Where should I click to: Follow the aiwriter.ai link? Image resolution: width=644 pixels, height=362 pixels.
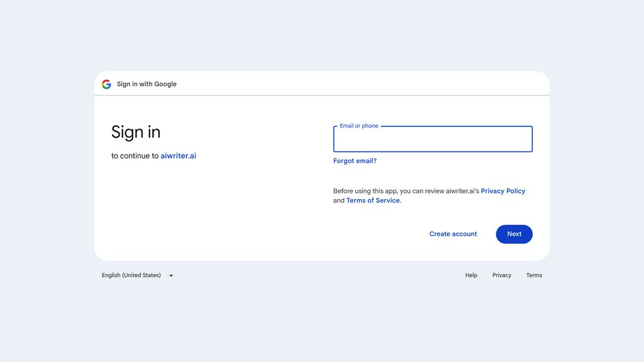[x=178, y=156]
